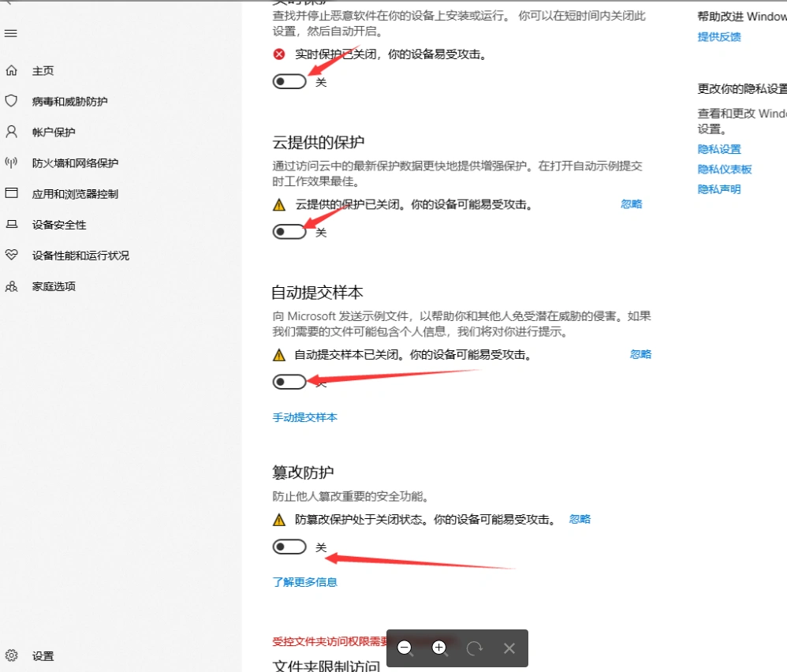This screenshot has width=787, height=672.
Task: Click the heart icon for device performance
Action: click(11, 255)
